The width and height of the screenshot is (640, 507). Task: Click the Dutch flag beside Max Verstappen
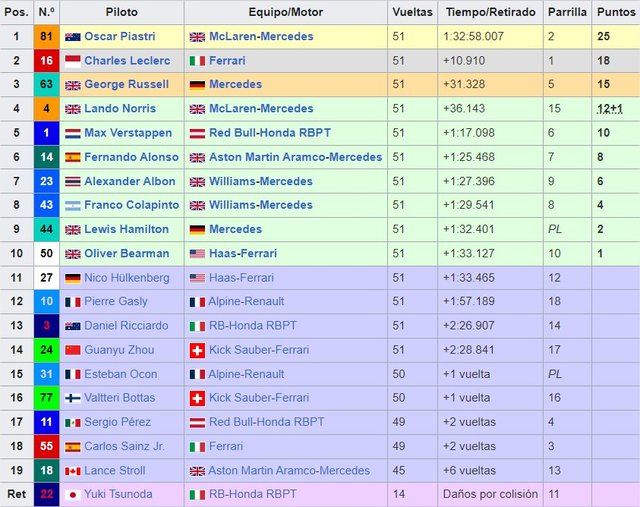click(73, 133)
